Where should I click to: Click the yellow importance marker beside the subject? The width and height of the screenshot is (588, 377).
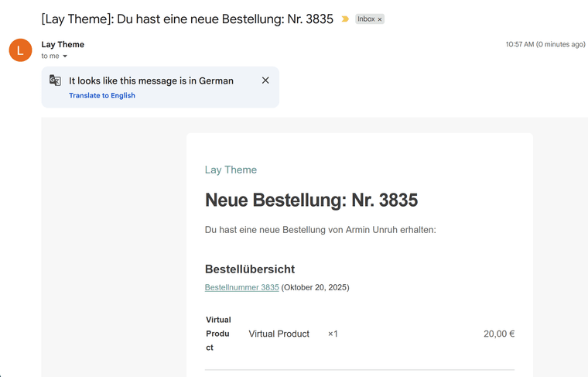click(345, 19)
